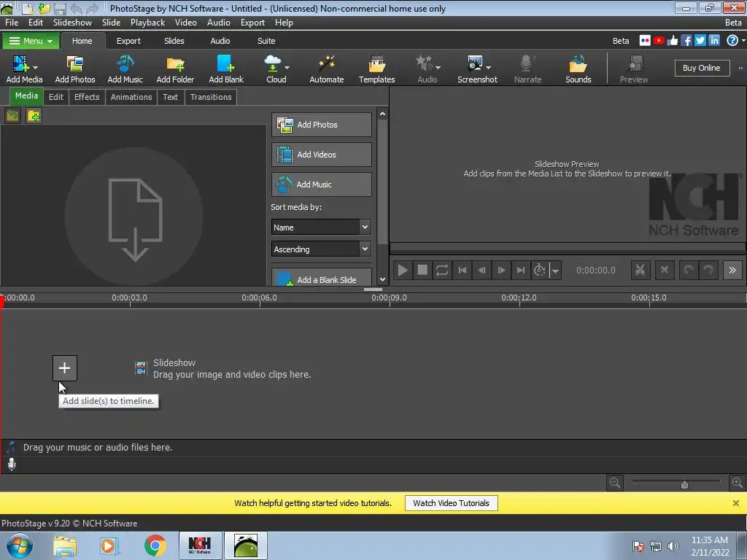Image resolution: width=747 pixels, height=560 pixels.
Task: Click the new folder icon in the media bin
Action: (34, 116)
